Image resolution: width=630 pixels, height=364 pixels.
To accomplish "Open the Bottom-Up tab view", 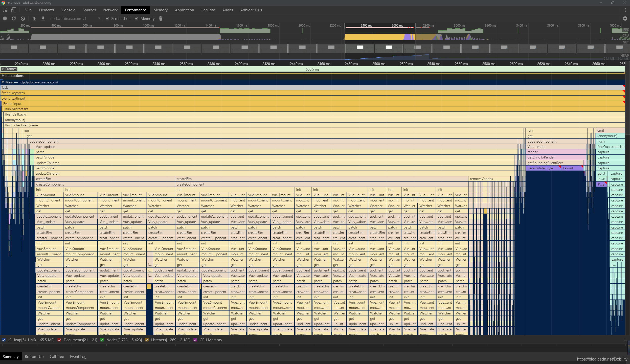I will [34, 356].
